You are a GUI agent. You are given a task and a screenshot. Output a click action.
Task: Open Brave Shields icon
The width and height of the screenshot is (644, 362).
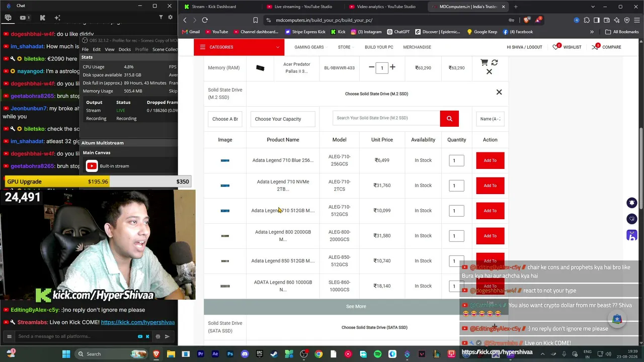526,20
